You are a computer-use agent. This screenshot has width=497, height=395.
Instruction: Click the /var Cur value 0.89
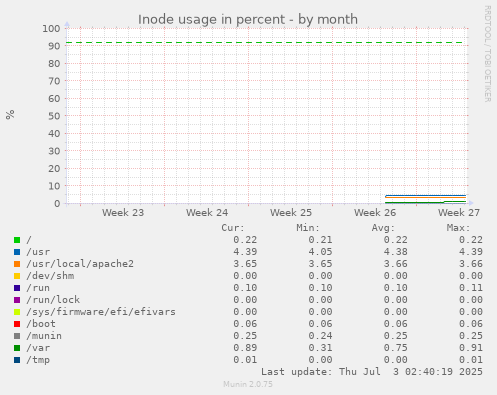pyautogui.click(x=245, y=348)
